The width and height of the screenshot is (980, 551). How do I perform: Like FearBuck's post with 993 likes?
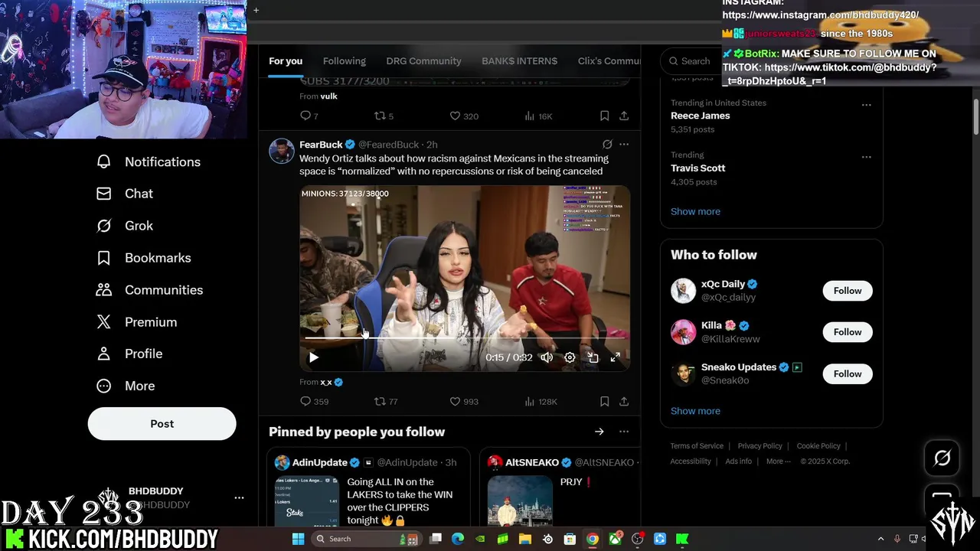click(x=463, y=401)
